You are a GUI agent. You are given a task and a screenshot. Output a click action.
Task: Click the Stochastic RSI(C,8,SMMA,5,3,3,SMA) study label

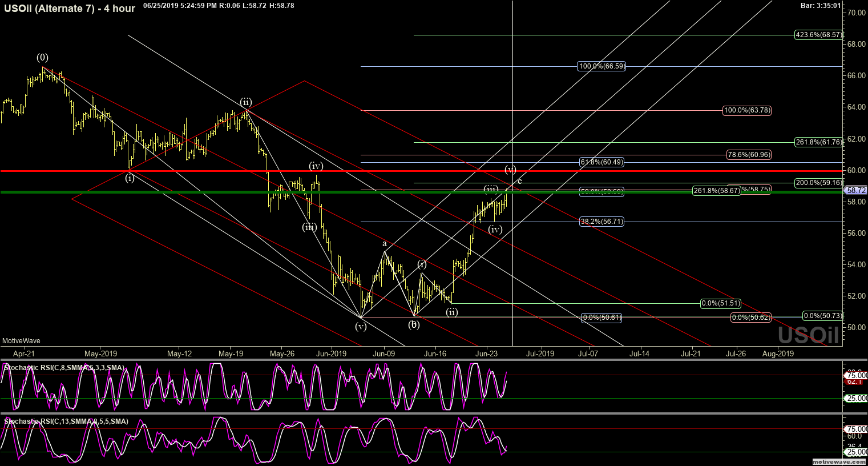click(x=64, y=367)
